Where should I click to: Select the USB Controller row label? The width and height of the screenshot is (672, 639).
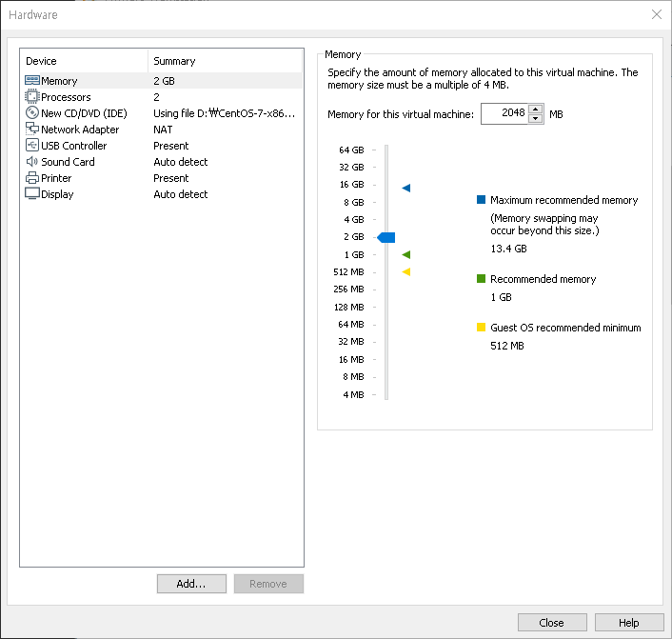coord(73,146)
